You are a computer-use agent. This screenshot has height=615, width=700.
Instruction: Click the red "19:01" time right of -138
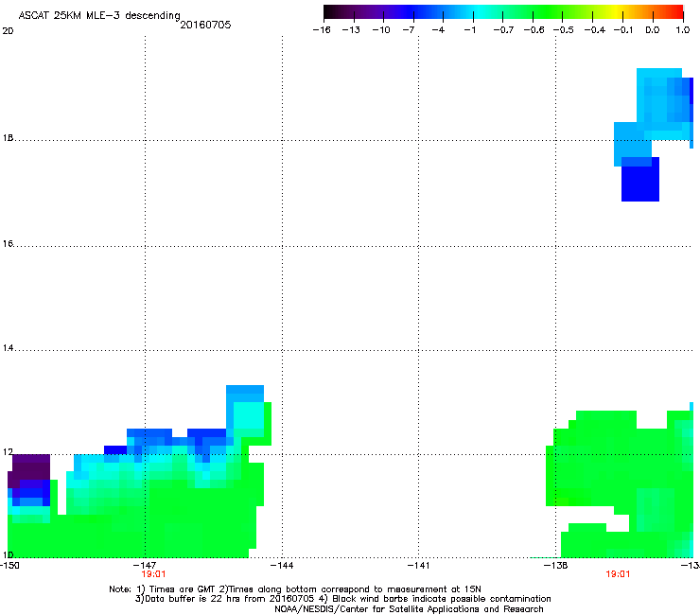tap(618, 574)
